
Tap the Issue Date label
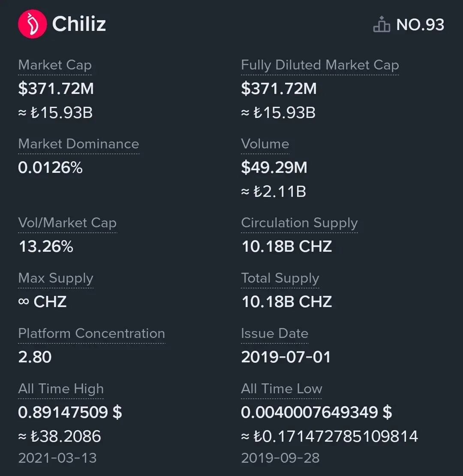pyautogui.click(x=274, y=334)
